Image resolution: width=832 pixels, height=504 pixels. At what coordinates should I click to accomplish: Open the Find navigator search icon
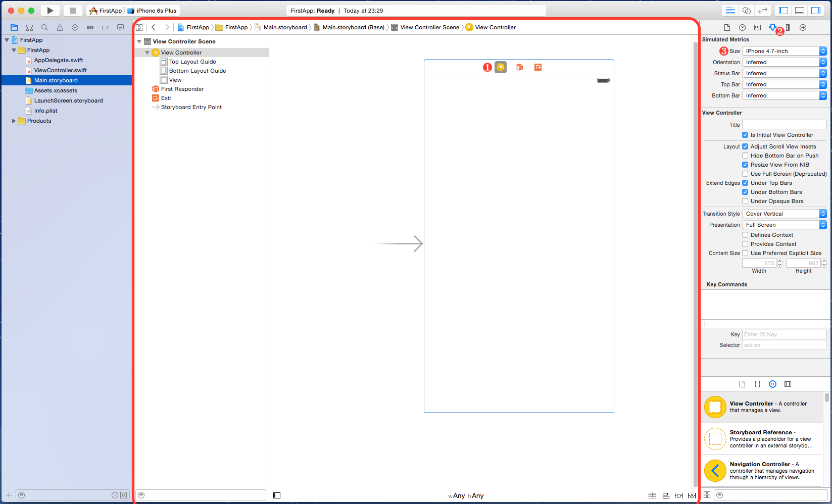click(x=44, y=28)
